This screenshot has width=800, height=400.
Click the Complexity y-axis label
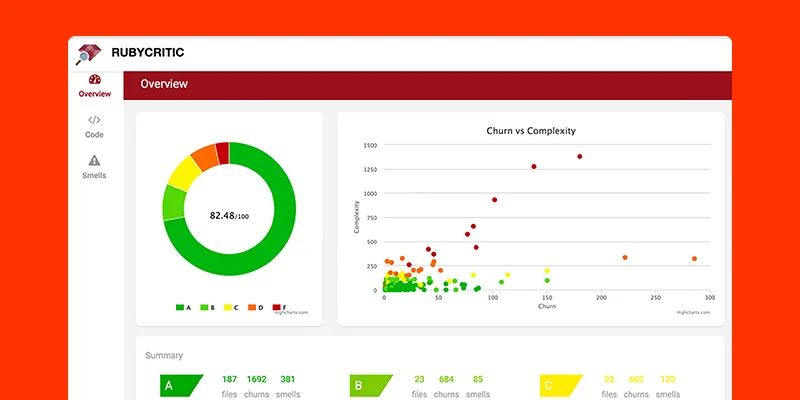[x=357, y=217]
